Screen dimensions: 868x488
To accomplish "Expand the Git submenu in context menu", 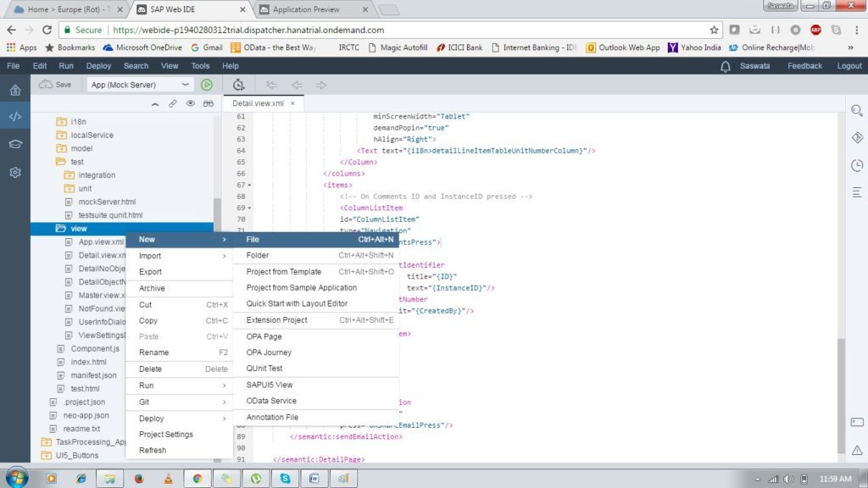I will [179, 402].
